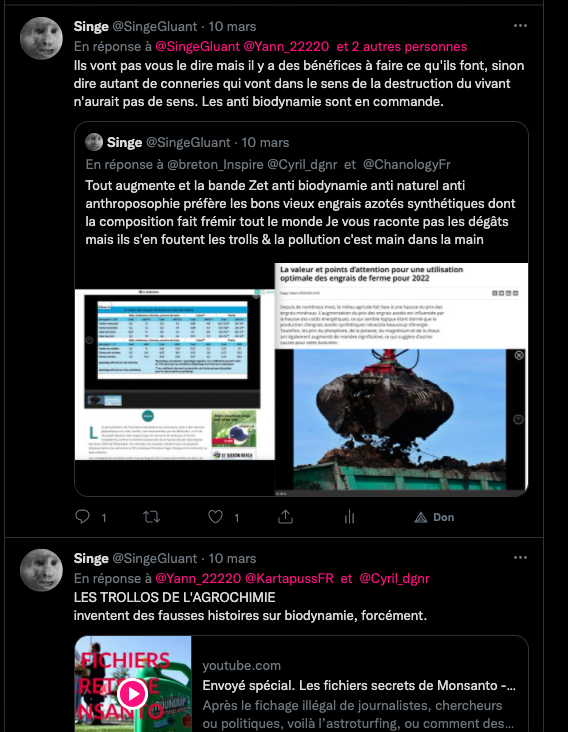Play the Monsanto YouTube video

[x=133, y=693]
